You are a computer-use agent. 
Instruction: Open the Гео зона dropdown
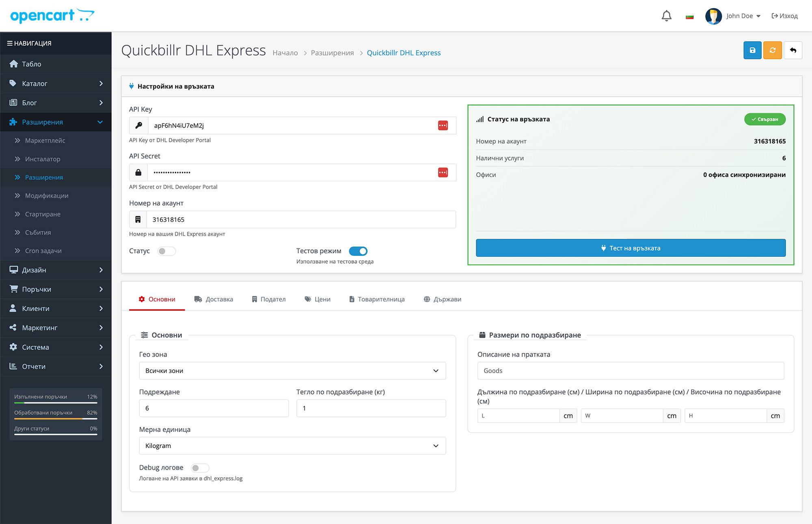point(292,371)
